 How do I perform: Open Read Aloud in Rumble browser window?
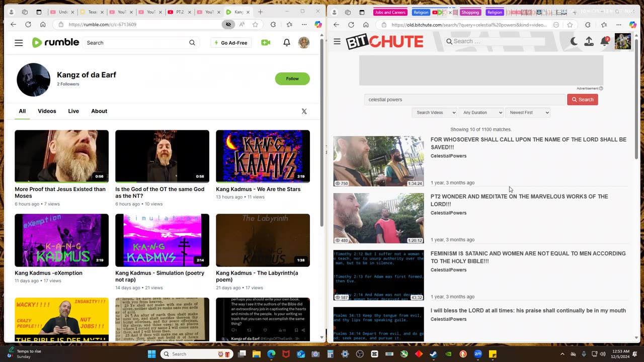[x=242, y=24]
